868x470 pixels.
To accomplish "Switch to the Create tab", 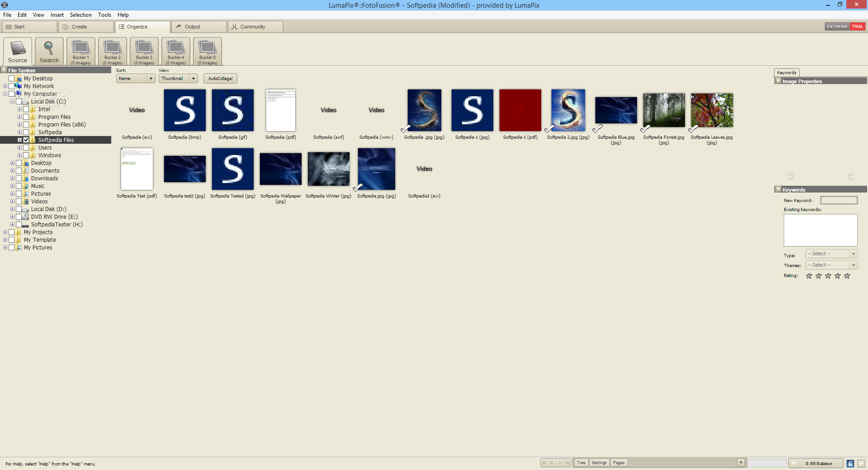I will 86,27.
